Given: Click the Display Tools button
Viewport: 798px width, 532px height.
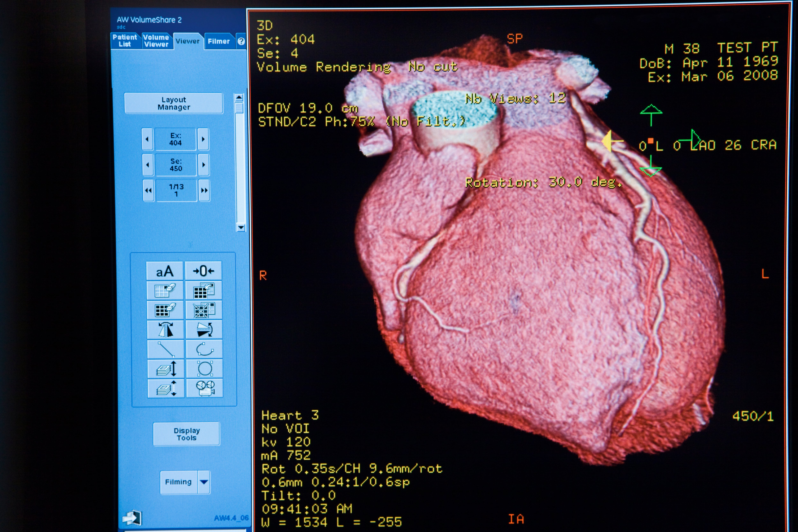Looking at the screenshot, I should (x=186, y=434).
